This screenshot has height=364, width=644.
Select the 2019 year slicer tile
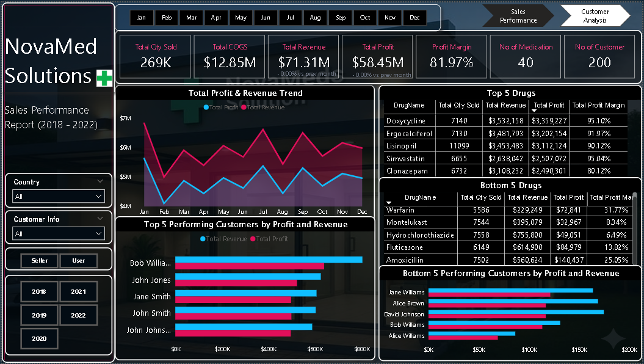pos(39,315)
